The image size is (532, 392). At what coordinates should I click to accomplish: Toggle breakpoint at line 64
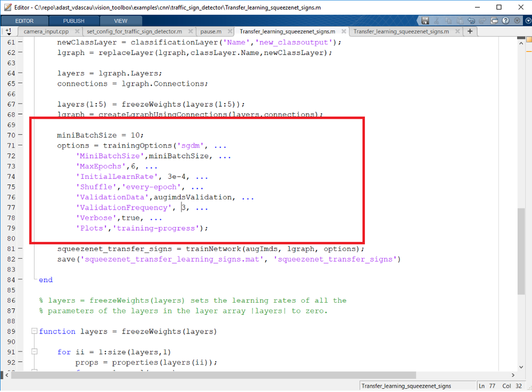(20, 73)
